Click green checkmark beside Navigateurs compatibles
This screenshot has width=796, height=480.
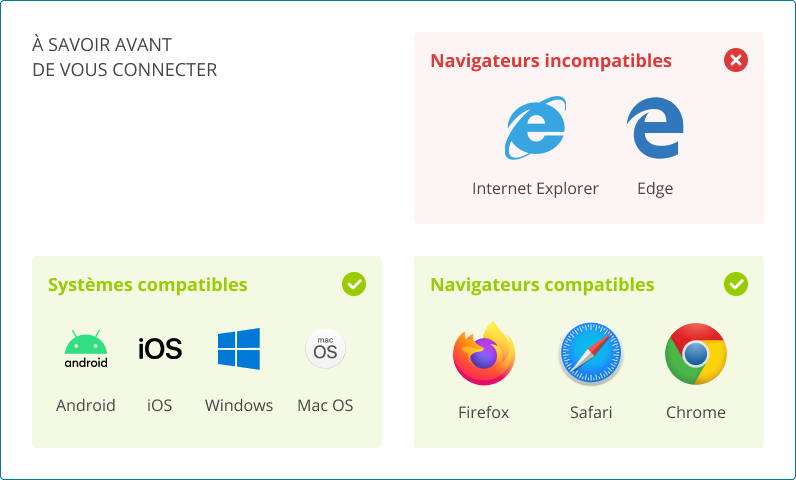[x=735, y=285]
